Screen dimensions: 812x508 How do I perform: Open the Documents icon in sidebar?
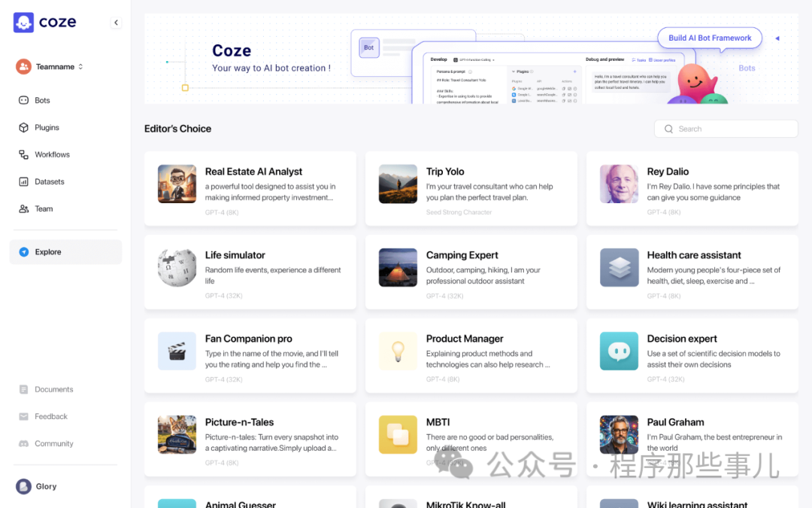pos(24,389)
